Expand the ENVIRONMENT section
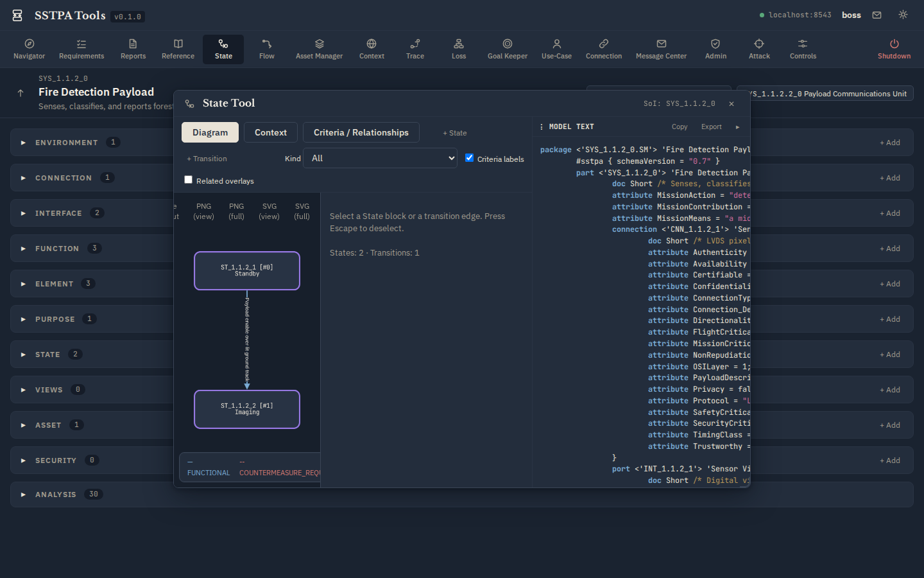Screen dimensions: 924x578 (x=23, y=143)
